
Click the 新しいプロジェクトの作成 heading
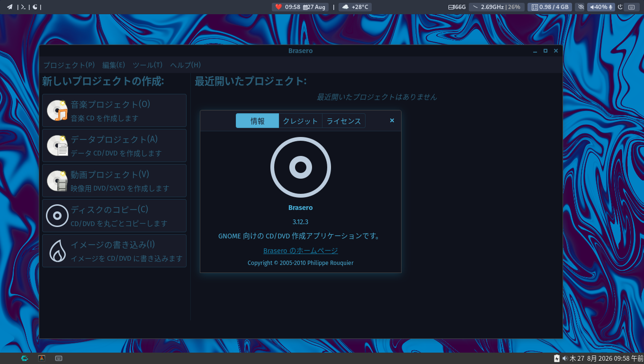point(103,82)
